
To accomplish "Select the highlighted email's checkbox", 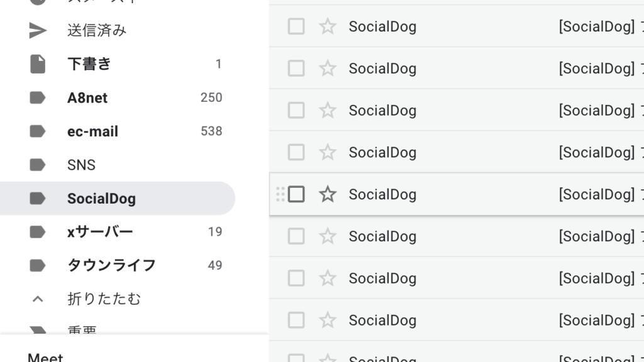I will [296, 194].
